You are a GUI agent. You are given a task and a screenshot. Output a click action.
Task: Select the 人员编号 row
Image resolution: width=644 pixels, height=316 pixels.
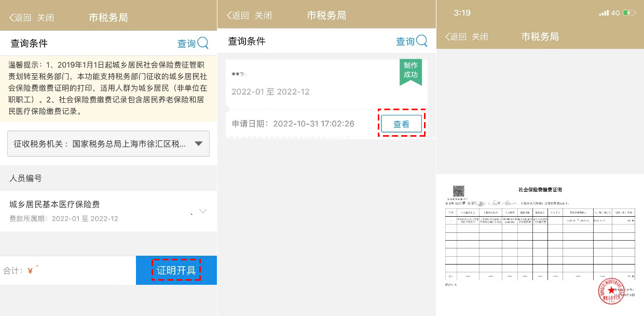click(x=108, y=178)
